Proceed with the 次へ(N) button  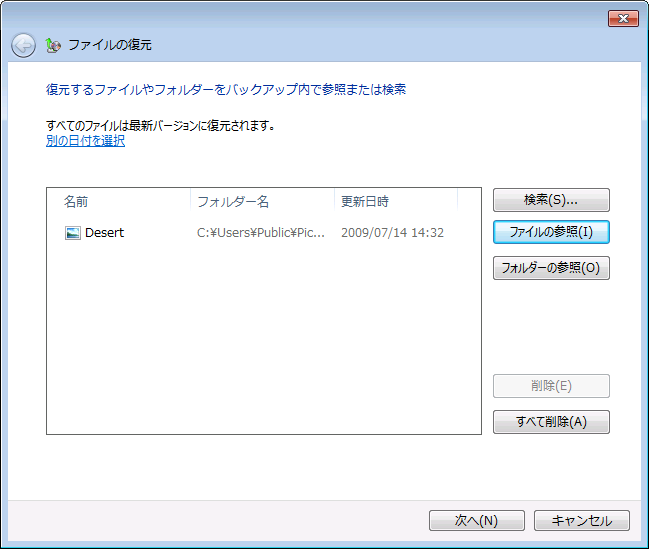point(476,520)
